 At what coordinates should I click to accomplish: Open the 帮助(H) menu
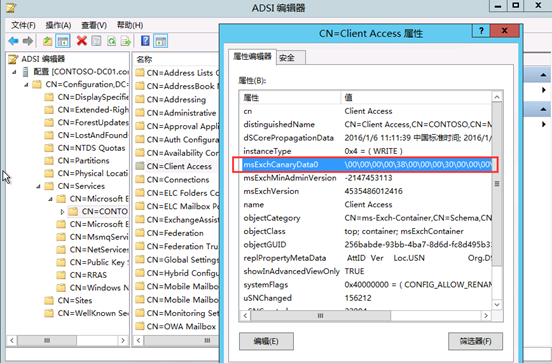(130, 25)
